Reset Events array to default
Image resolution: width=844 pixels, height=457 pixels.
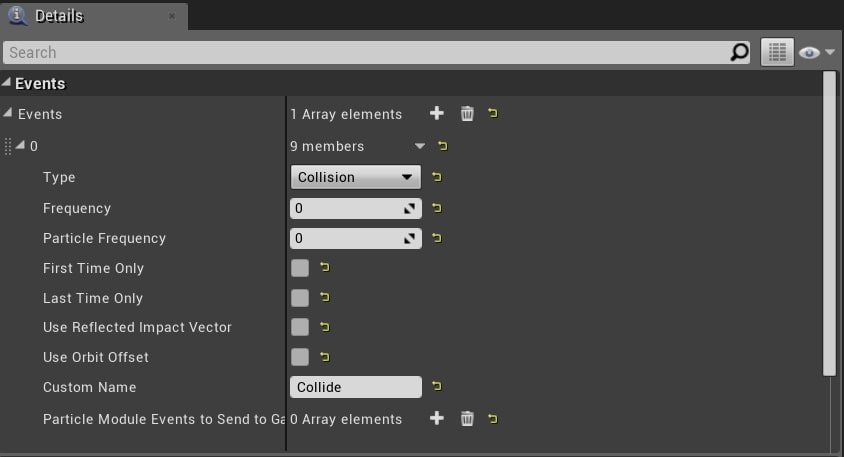[493, 113]
